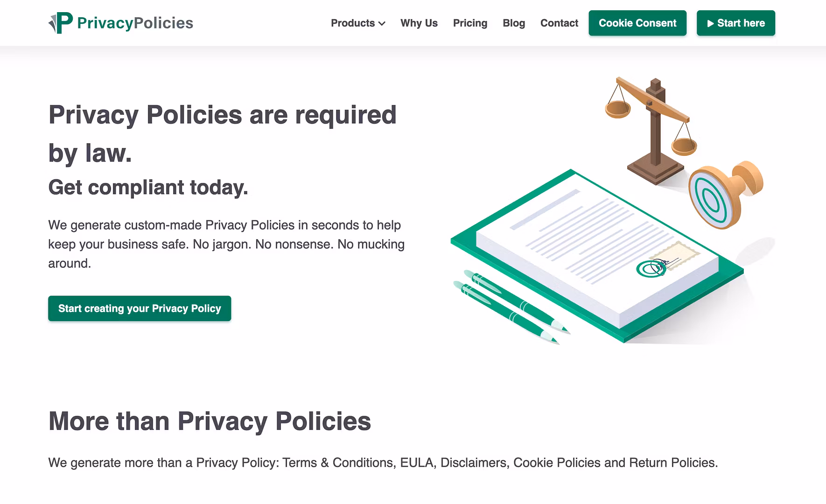Open the Contact page

tap(559, 23)
